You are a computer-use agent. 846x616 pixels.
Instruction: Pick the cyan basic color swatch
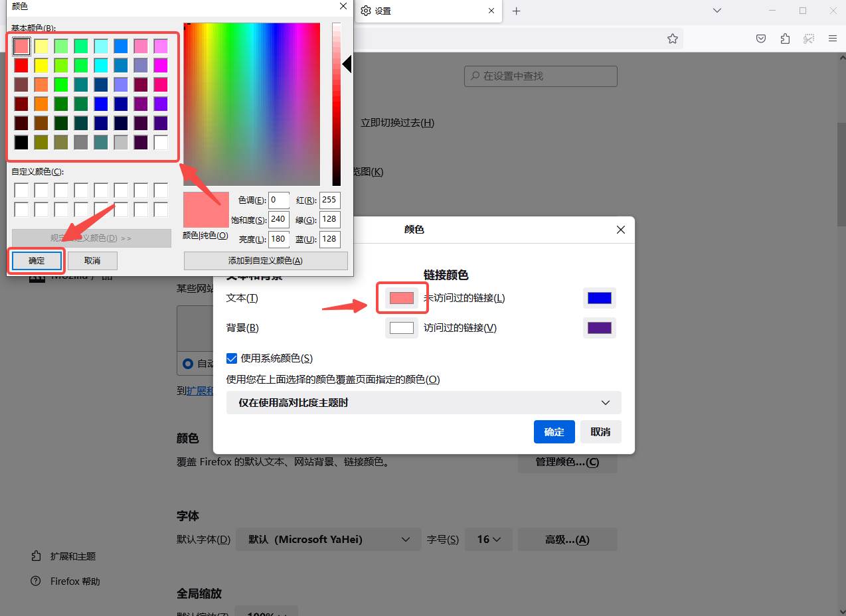[101, 65]
